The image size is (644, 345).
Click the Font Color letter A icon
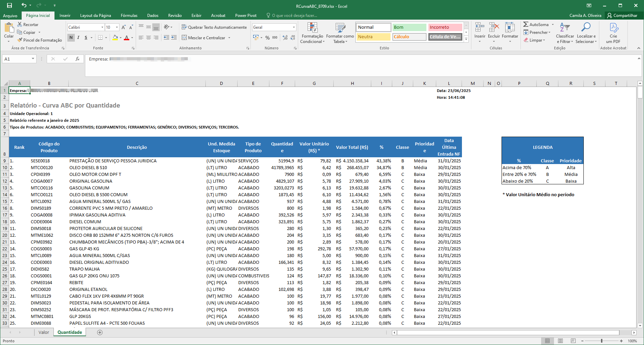pyautogui.click(x=127, y=38)
